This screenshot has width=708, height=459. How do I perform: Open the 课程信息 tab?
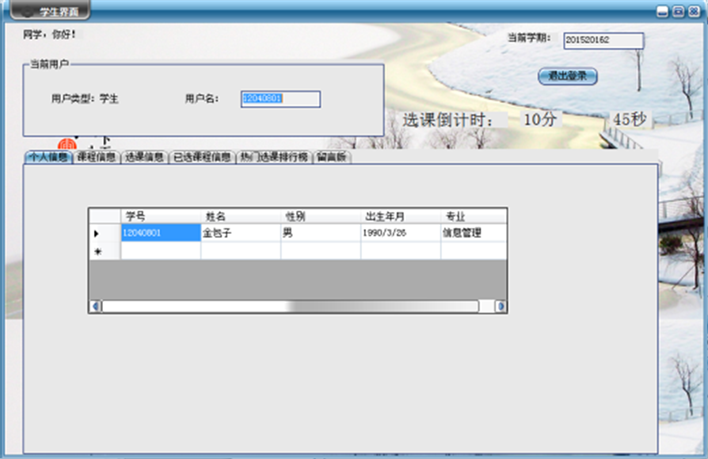coord(96,157)
